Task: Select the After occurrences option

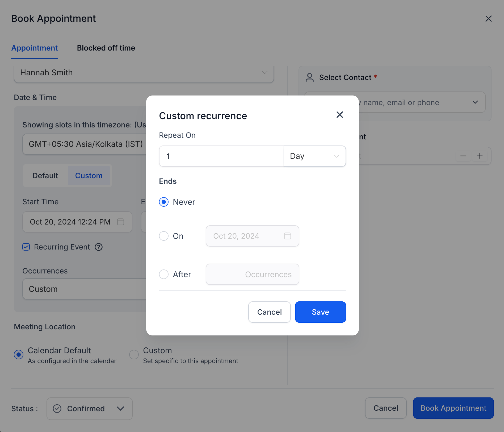Action: pyautogui.click(x=164, y=274)
